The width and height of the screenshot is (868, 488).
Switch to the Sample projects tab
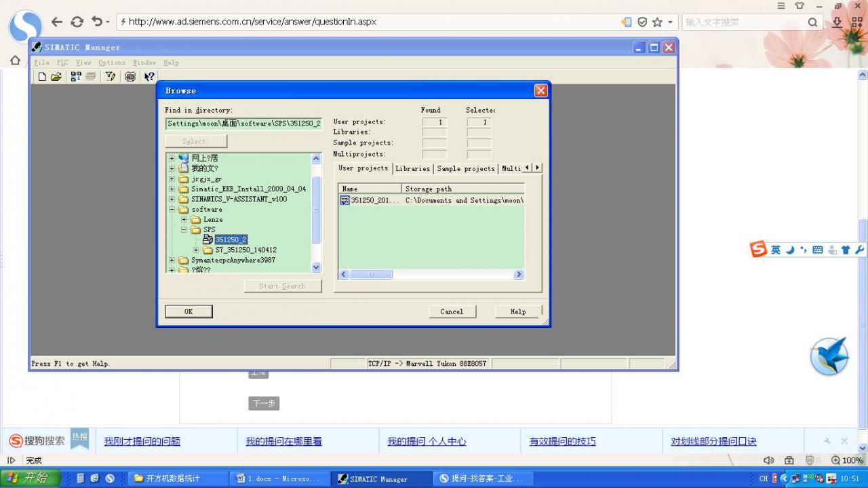pos(466,168)
